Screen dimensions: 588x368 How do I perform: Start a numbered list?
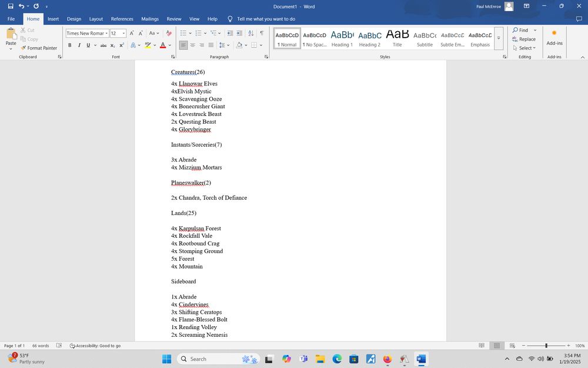click(x=198, y=34)
